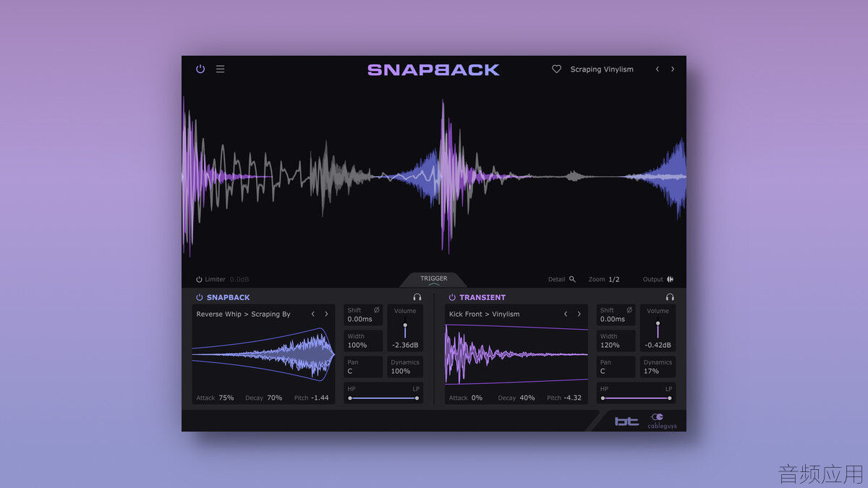The height and width of the screenshot is (488, 868).
Task: Click the Detail magnifier icon
Action: 572,279
